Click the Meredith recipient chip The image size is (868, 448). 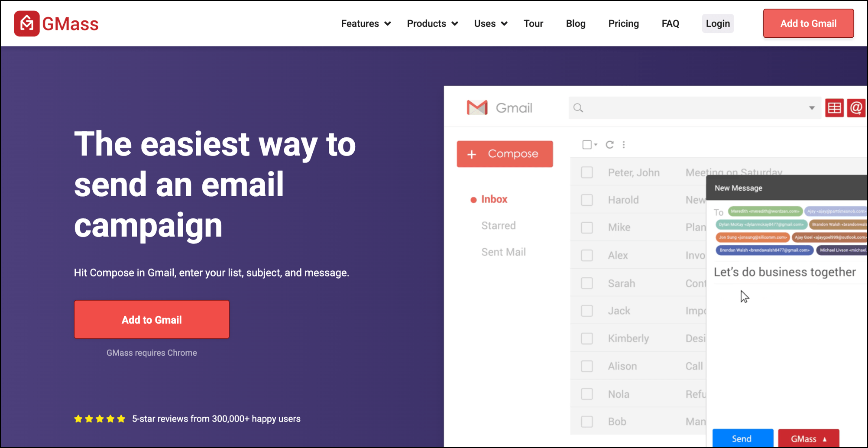(765, 211)
